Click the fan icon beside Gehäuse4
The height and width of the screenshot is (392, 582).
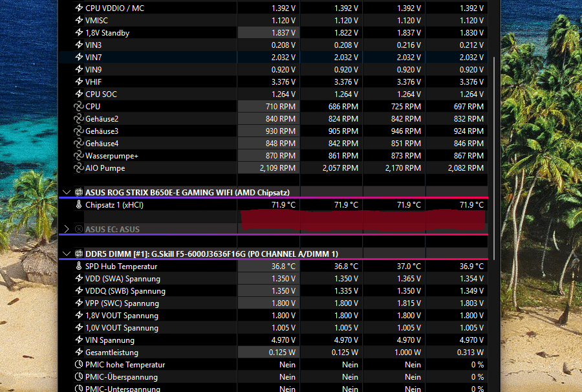pyautogui.click(x=79, y=143)
